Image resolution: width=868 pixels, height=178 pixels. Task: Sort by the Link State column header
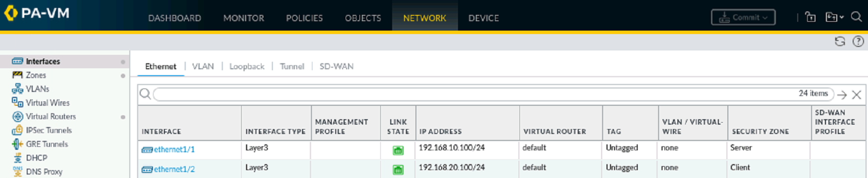point(398,123)
